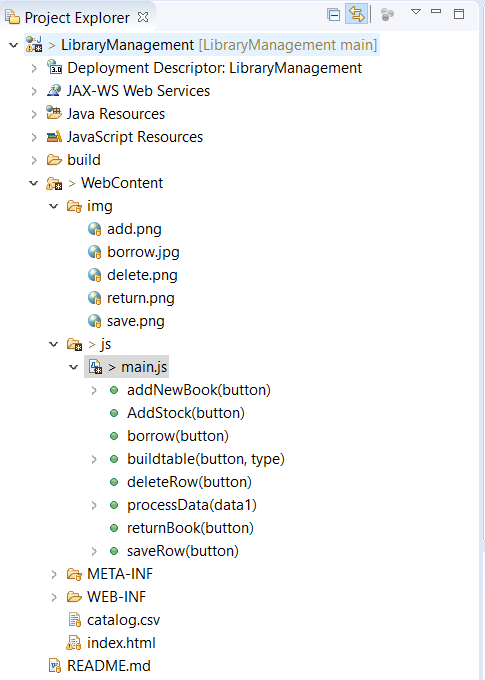Expand JavaScript Resources node

[x=34, y=137]
